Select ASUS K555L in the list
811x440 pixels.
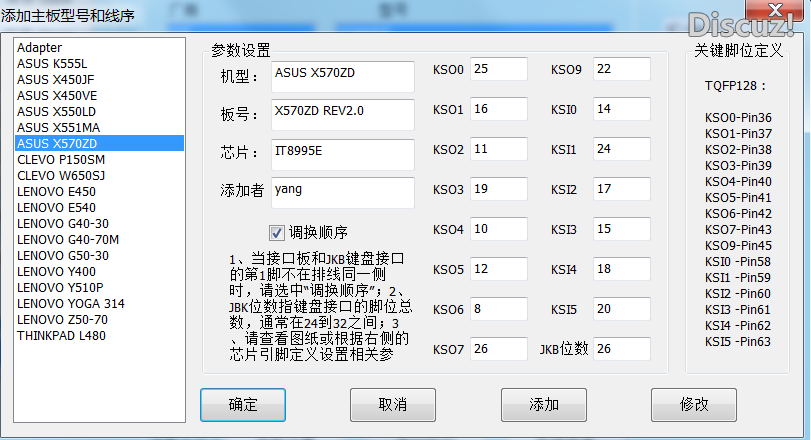(x=99, y=64)
